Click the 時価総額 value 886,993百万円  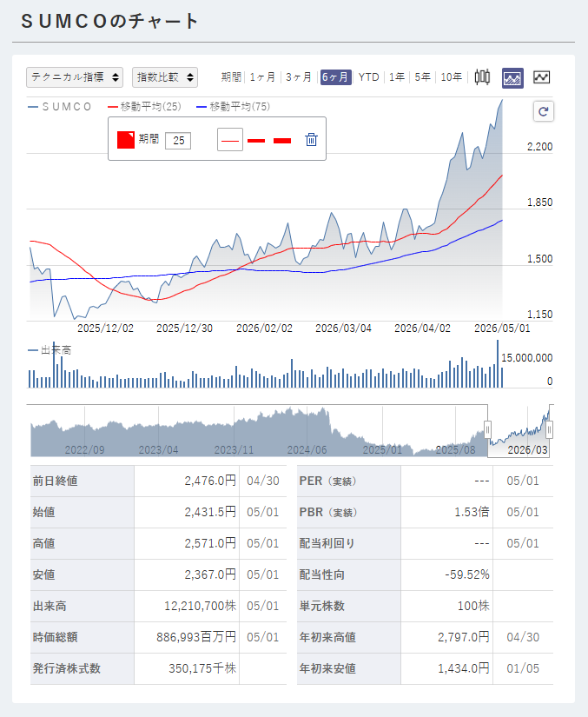point(196,637)
